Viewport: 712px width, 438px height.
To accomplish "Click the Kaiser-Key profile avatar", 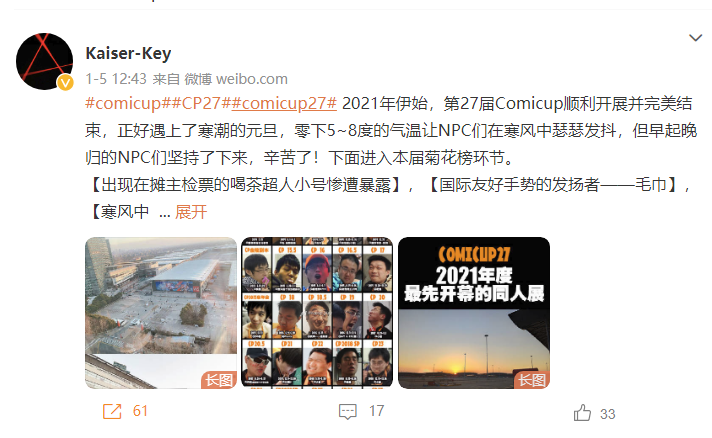I will [x=44, y=61].
